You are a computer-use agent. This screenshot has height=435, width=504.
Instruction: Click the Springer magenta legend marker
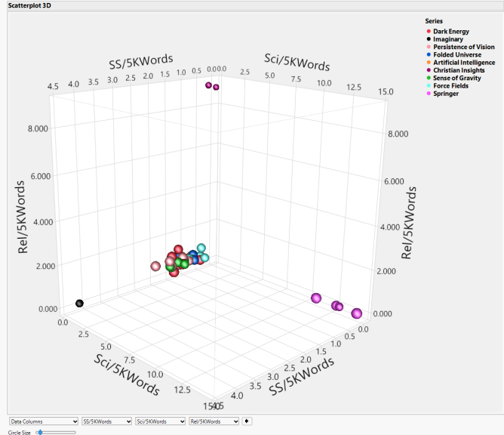(x=429, y=94)
